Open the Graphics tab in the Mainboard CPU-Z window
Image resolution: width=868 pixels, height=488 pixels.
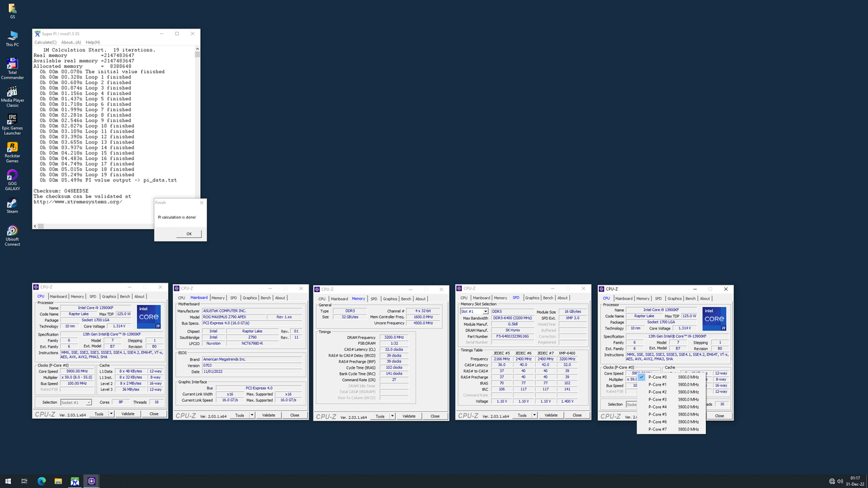tap(250, 298)
